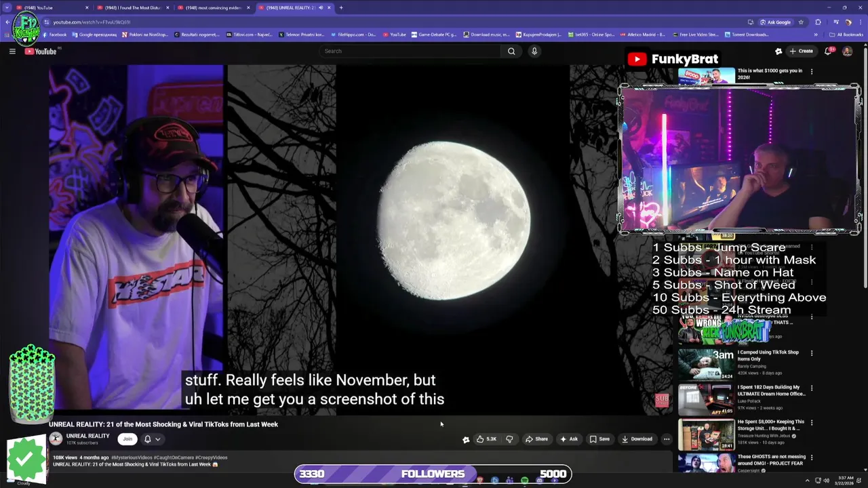The image size is (868, 488).
Task: Click the remix icon left of like
Action: coord(466,439)
